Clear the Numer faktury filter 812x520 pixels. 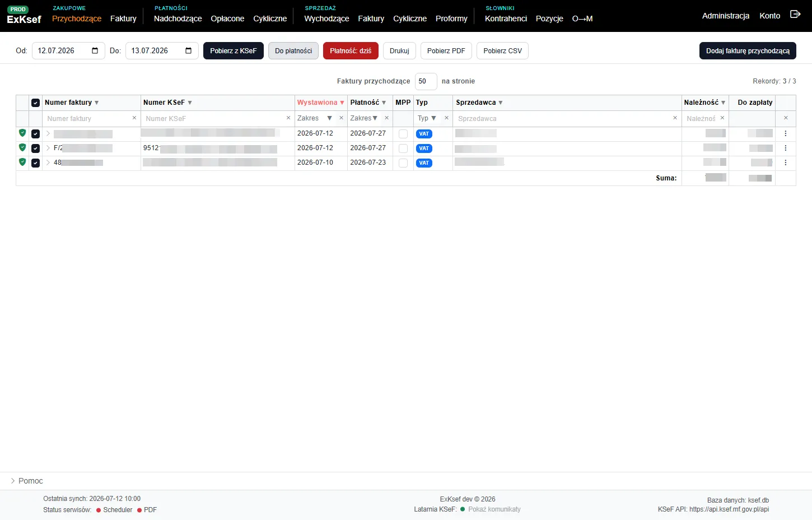click(134, 118)
